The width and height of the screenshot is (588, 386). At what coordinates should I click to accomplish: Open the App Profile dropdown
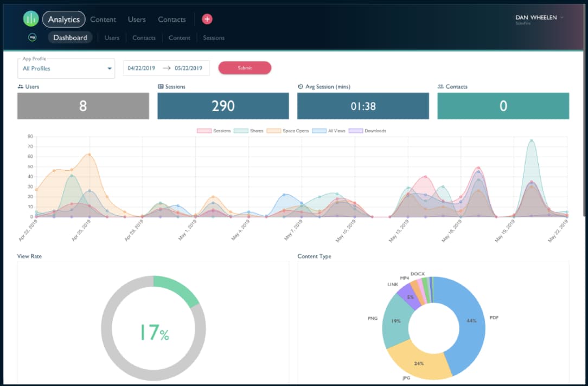tap(66, 69)
